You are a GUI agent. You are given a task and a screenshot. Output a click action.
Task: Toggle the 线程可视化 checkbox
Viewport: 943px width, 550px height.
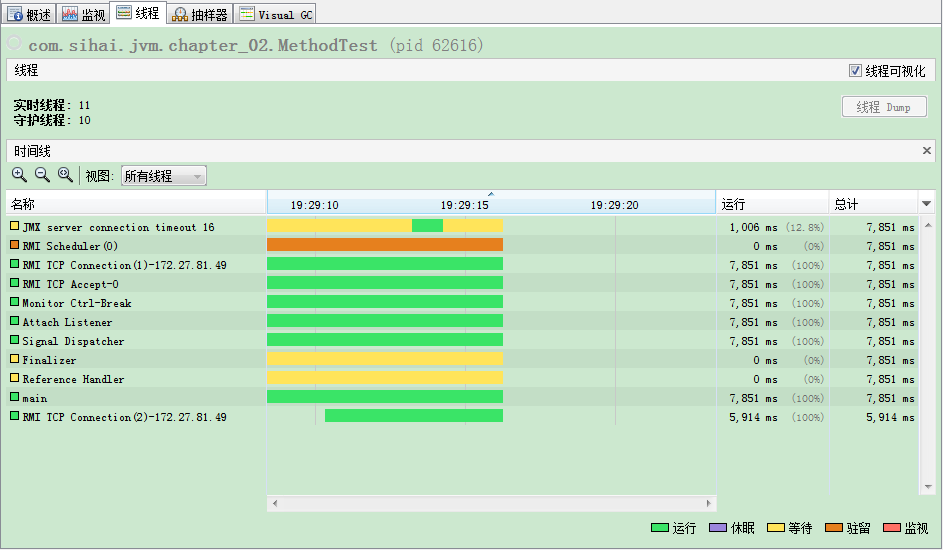[x=855, y=70]
